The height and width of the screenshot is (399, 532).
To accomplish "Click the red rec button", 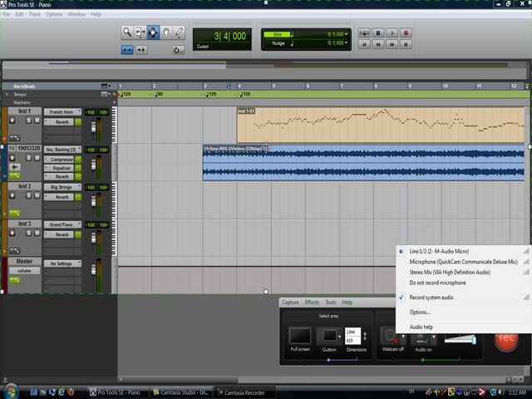I will (x=505, y=337).
